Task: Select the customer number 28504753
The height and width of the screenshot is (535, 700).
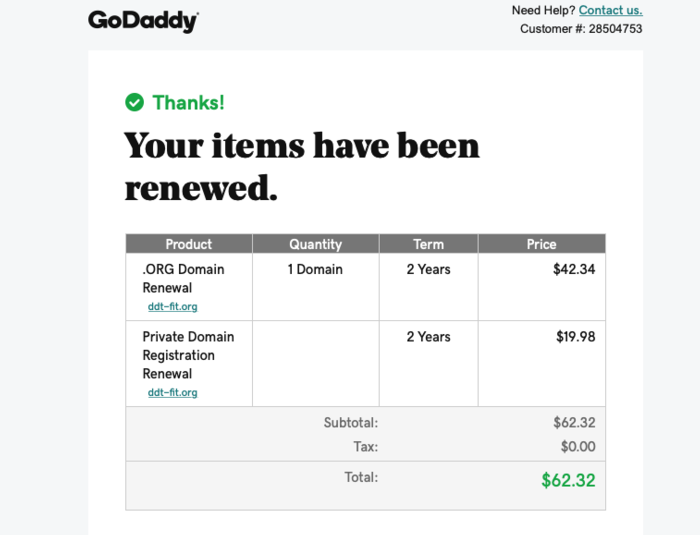Action: 615,29
